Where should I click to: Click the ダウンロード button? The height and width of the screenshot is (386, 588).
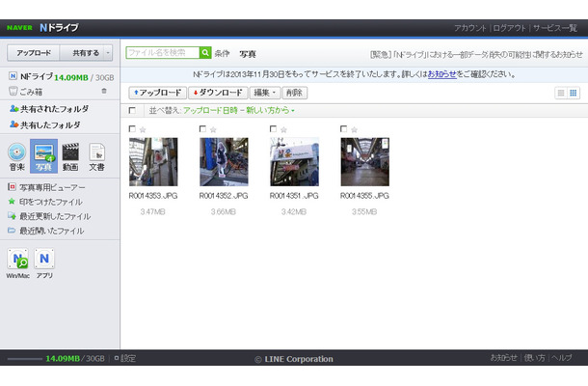click(218, 93)
